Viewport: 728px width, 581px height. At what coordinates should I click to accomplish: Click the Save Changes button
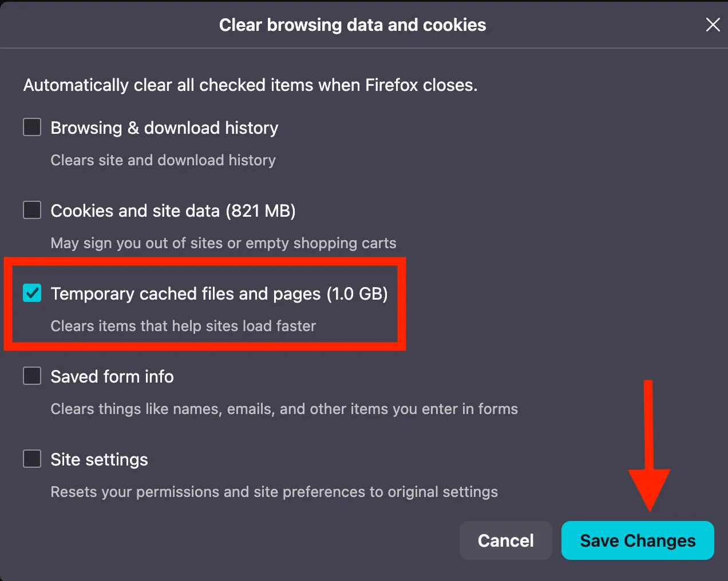click(638, 540)
